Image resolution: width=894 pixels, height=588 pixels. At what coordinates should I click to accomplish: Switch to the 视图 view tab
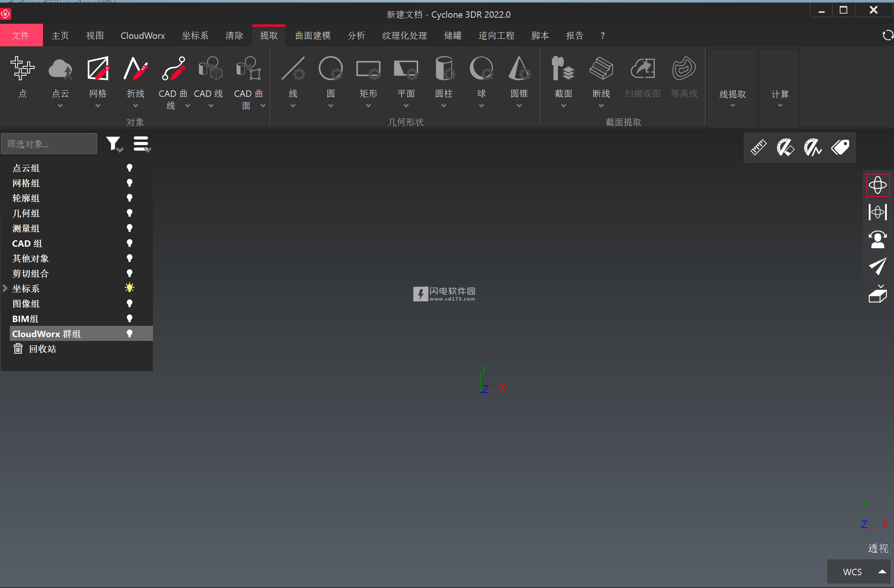pyautogui.click(x=95, y=35)
